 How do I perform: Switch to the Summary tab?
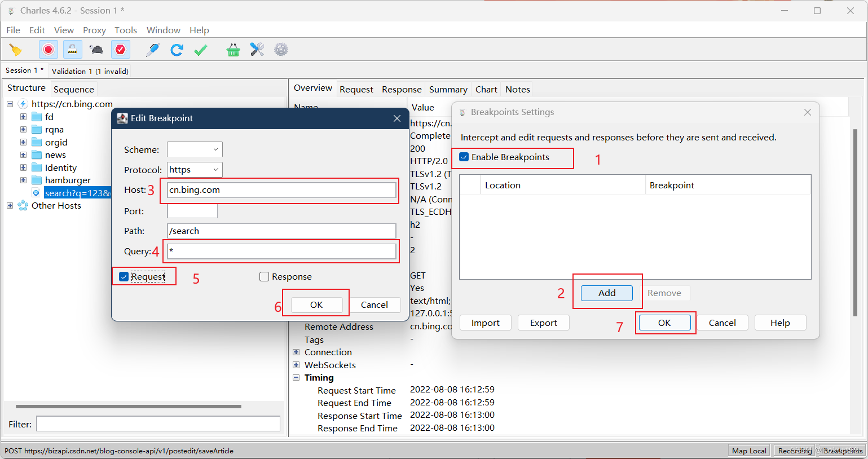coord(448,89)
